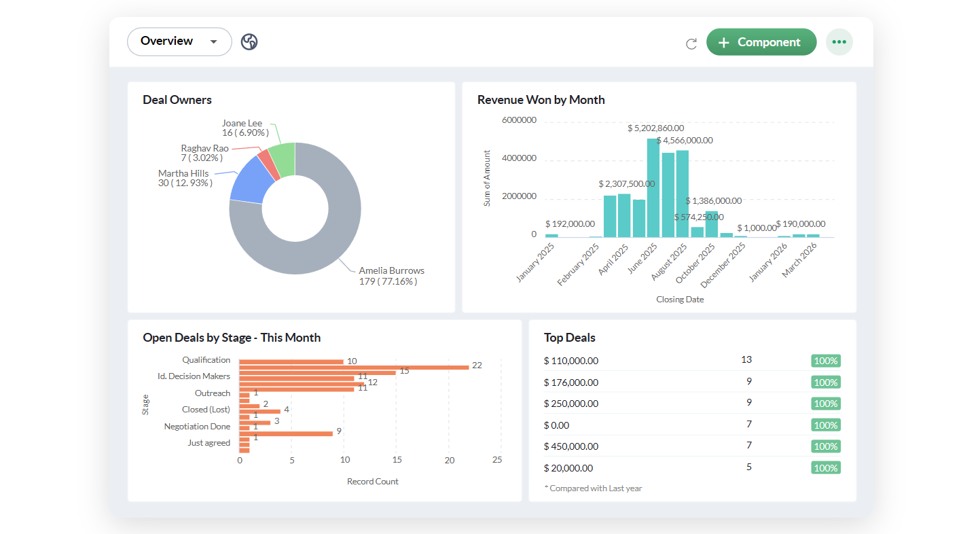
Task: Open the three-dots more options menu
Action: point(839,42)
